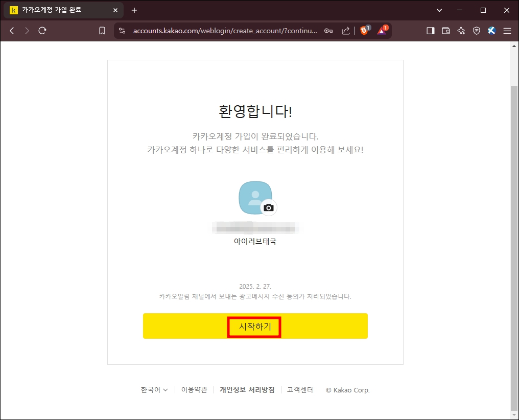Minimize the browser window
Screen dimensions: 519x420
click(x=459, y=10)
